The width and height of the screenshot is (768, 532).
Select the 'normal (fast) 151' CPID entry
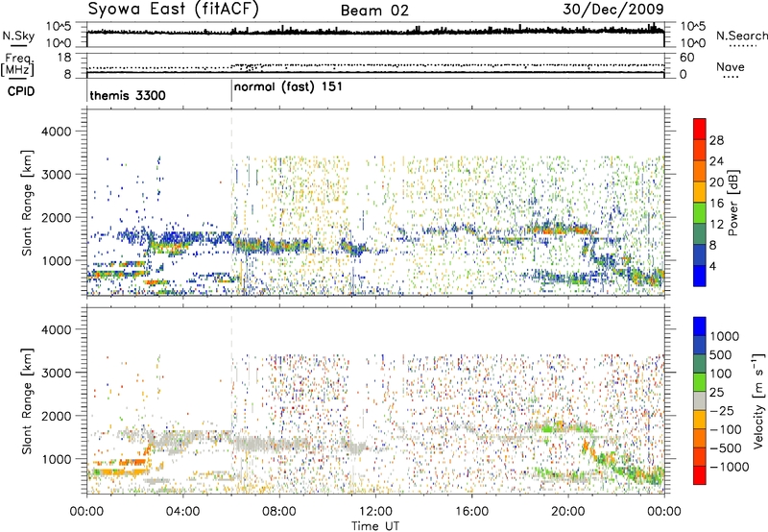point(288,87)
